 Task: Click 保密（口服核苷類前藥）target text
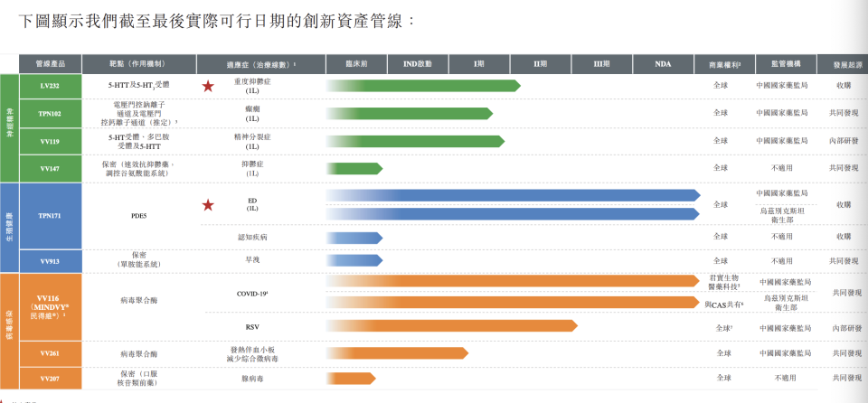point(139,378)
